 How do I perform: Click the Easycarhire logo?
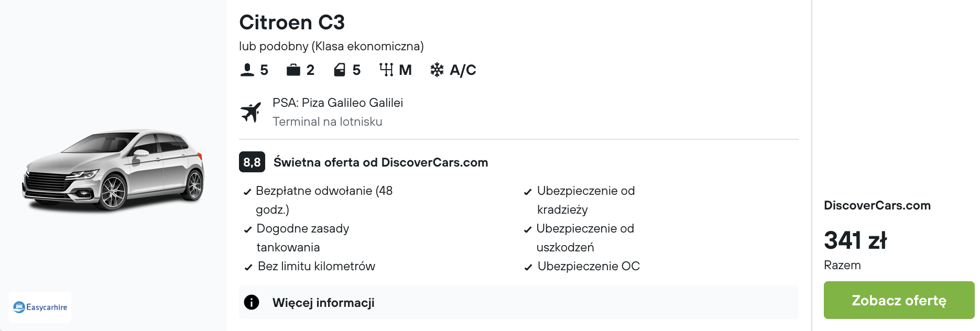[x=39, y=307]
